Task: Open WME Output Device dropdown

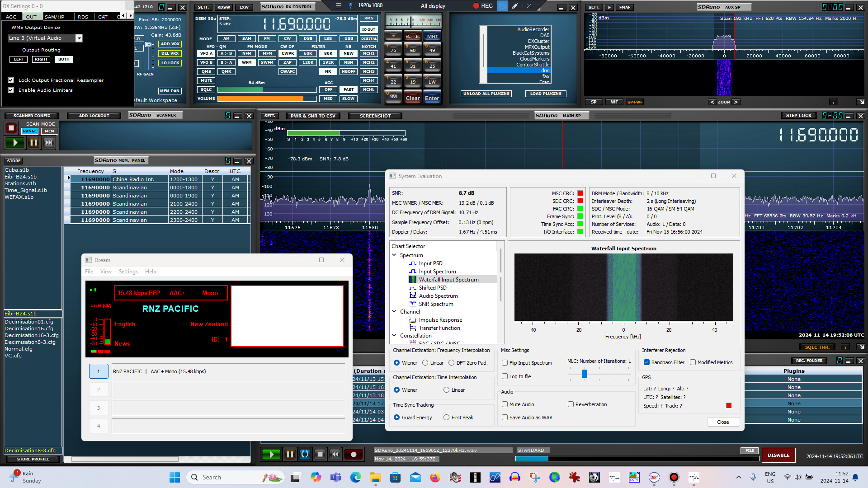Action: click(x=79, y=38)
